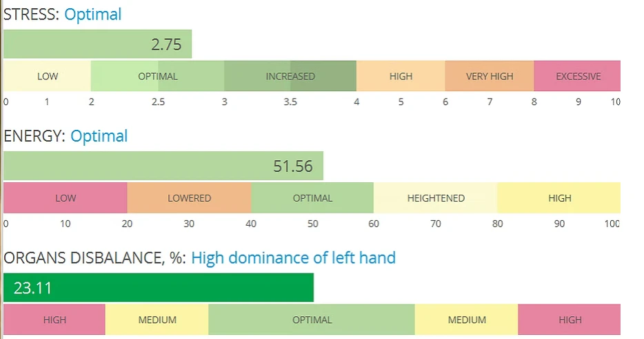Click the blue Optimal status next to ENERGY
644x339 pixels.
pos(99,136)
